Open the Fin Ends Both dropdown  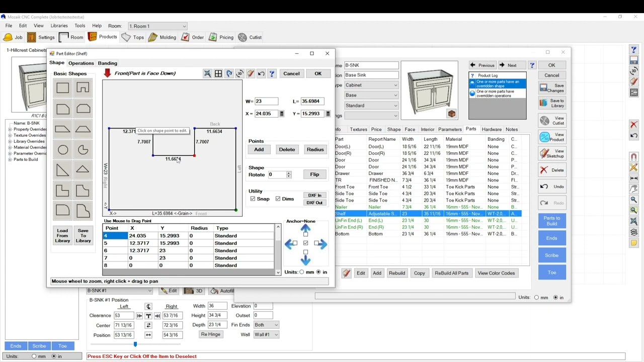(266, 325)
